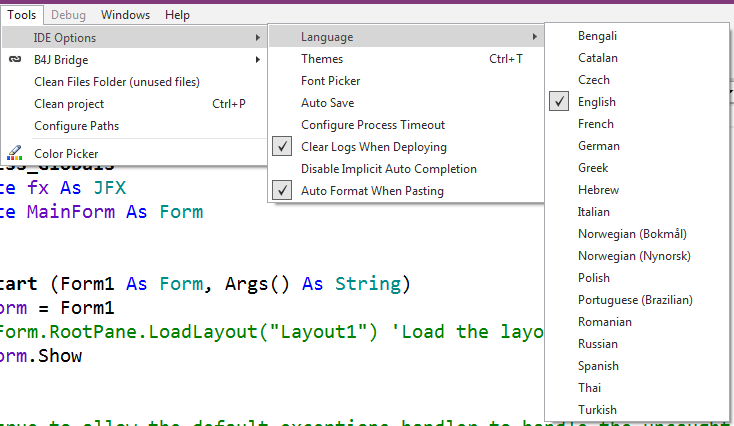Viewport: 734px width, 426px height.
Task: Toggle Clear Logs When Deploying checkbox
Action: point(282,147)
